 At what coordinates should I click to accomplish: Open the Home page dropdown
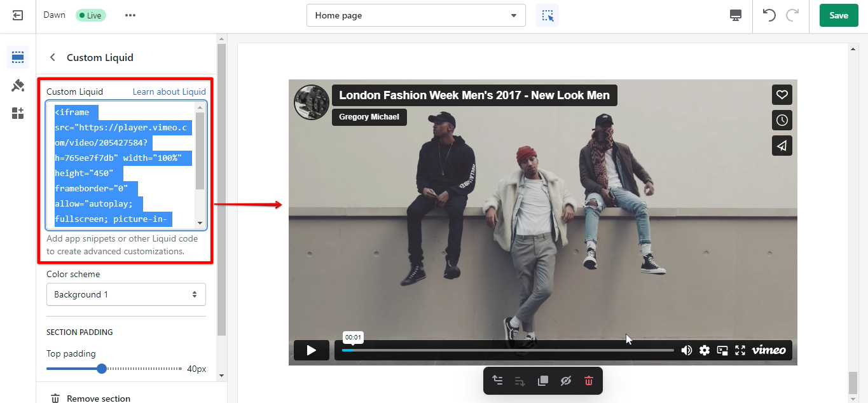tap(416, 15)
